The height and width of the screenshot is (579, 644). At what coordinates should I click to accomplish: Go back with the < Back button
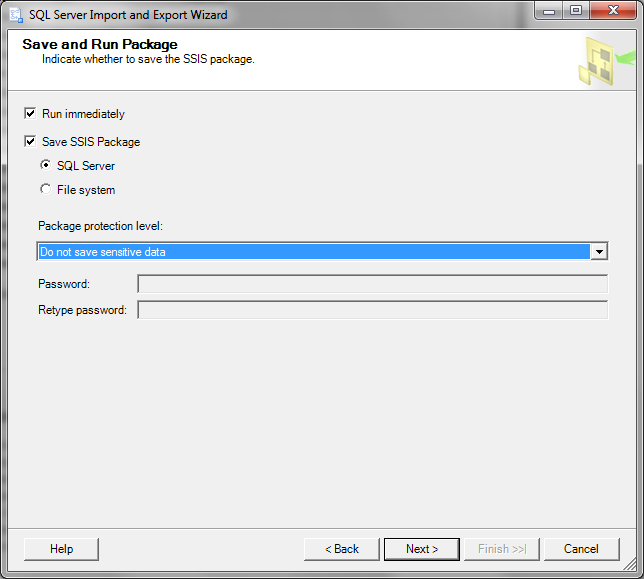click(x=342, y=549)
